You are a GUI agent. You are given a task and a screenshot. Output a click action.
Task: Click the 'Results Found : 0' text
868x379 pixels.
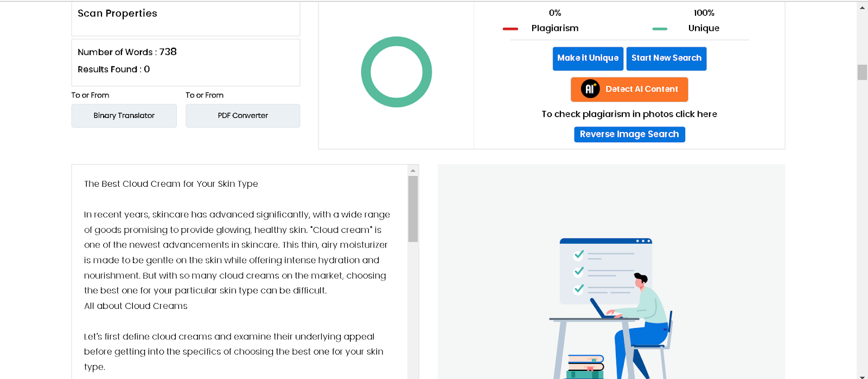click(x=113, y=70)
